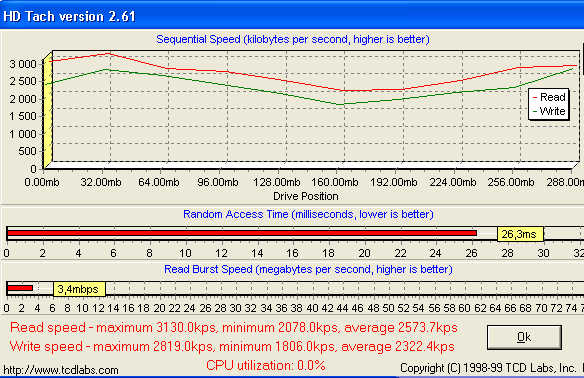The height and width of the screenshot is (378, 584).
Task: Click the Sequential Speed chart title
Action: click(x=293, y=39)
